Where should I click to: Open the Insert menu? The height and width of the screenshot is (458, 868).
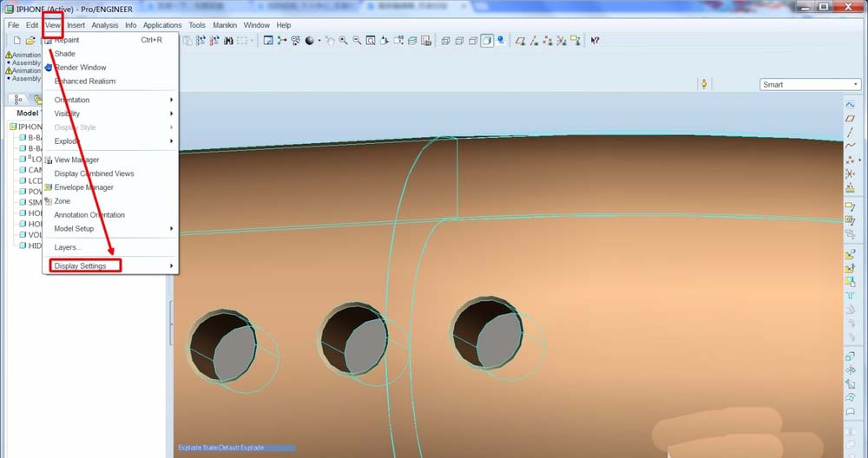76,25
